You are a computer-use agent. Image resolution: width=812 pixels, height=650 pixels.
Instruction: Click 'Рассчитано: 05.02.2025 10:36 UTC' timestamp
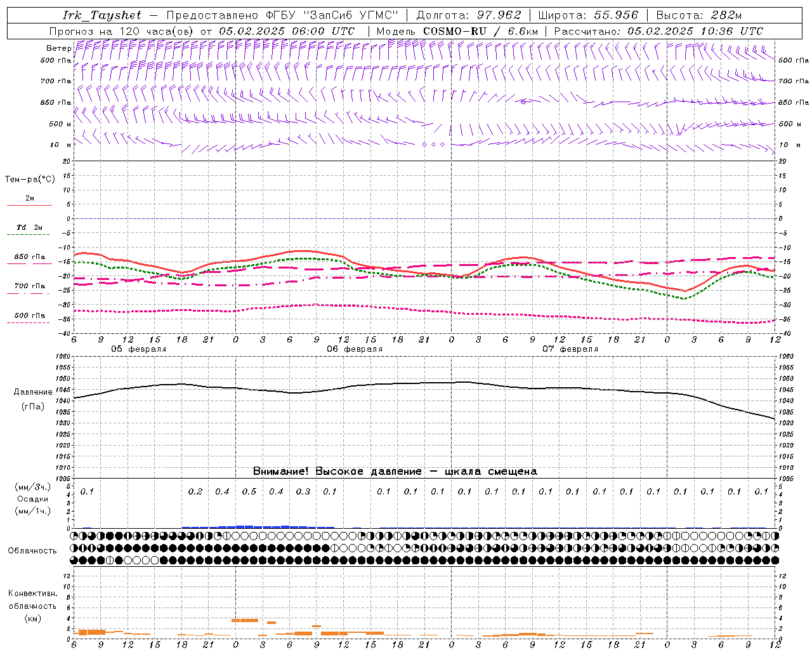(658, 31)
